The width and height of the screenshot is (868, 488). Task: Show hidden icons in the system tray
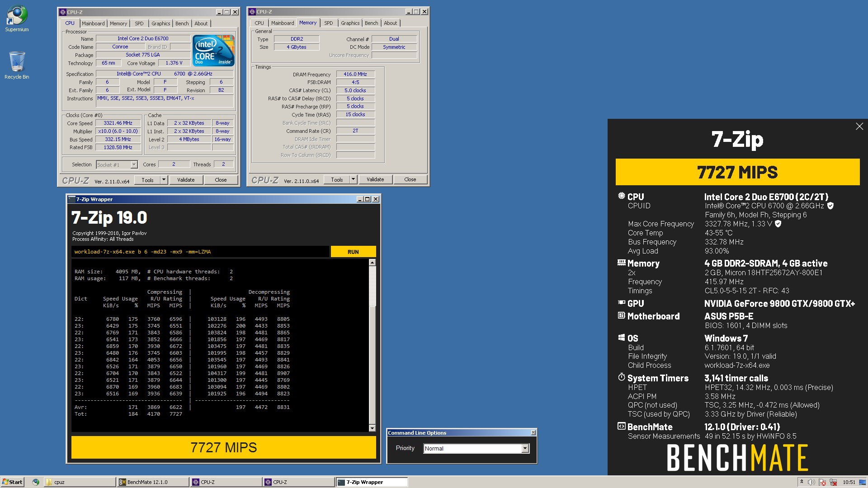click(x=802, y=482)
